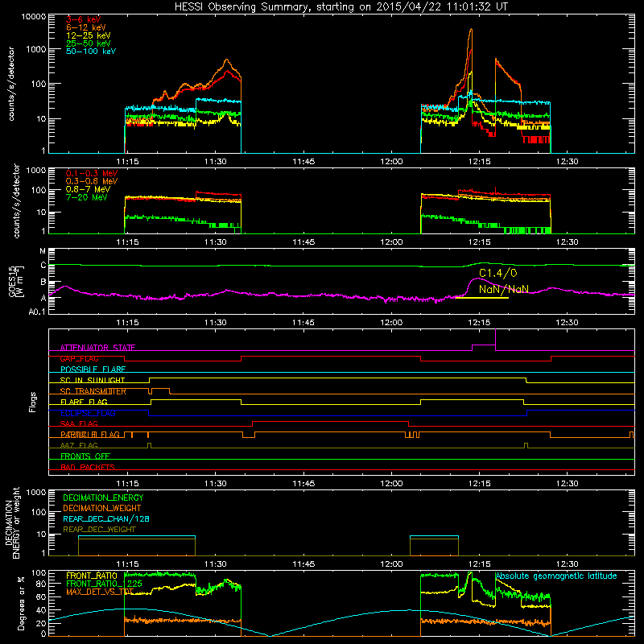Click the REAR_DEC_WEIGHT legend label
Viewport: 644px width, 644px height.
click(x=99, y=530)
